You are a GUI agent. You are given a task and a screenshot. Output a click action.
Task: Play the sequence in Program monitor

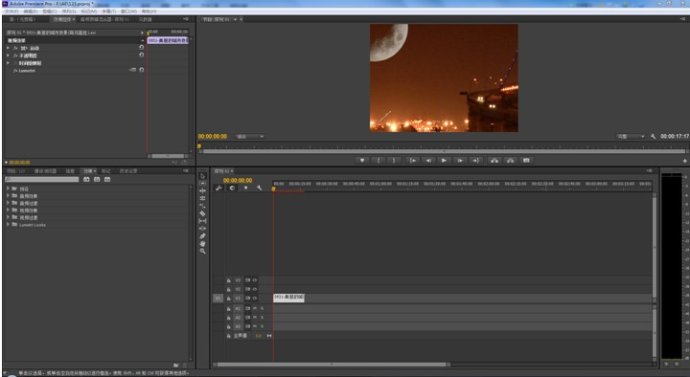click(444, 161)
